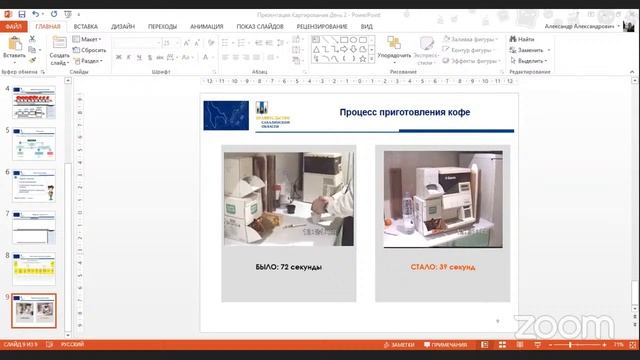Redo the last action
Screen dimensions: 640x360
[x=53, y=14]
